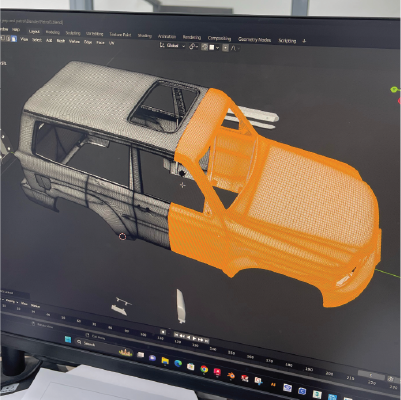Open the Animation workspace tab
The height and width of the screenshot is (400, 401).
pyautogui.click(x=167, y=36)
